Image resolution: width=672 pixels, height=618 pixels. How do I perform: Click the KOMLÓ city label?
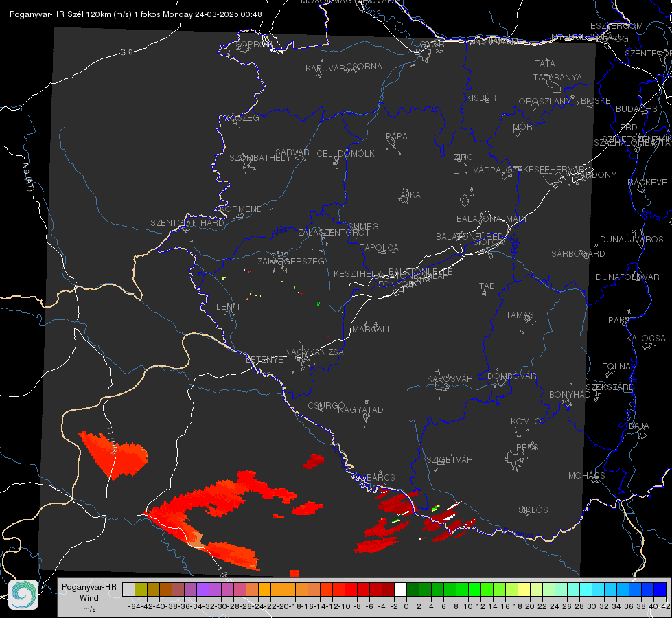coord(526,421)
